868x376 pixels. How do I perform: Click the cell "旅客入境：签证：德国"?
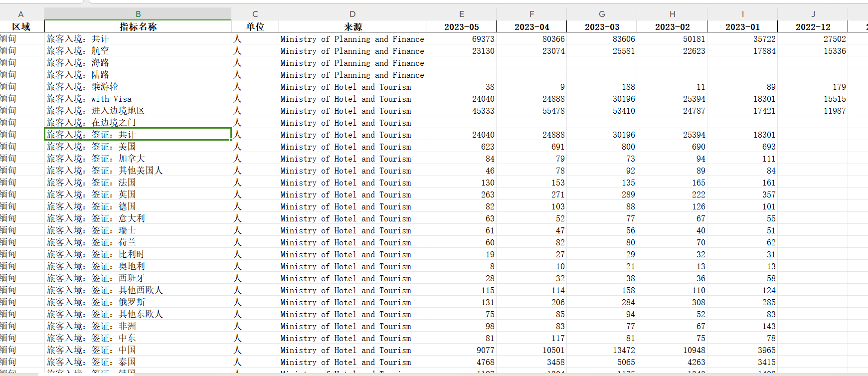(138, 206)
